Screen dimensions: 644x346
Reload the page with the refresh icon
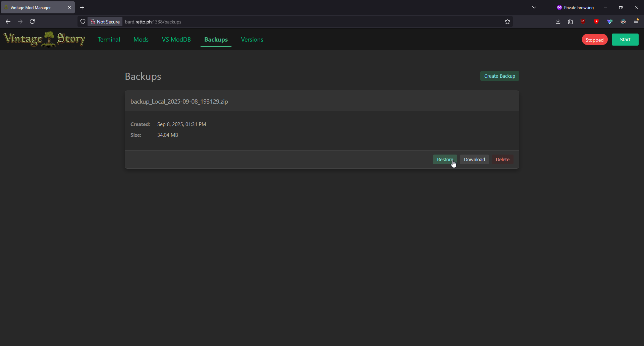[x=32, y=21]
